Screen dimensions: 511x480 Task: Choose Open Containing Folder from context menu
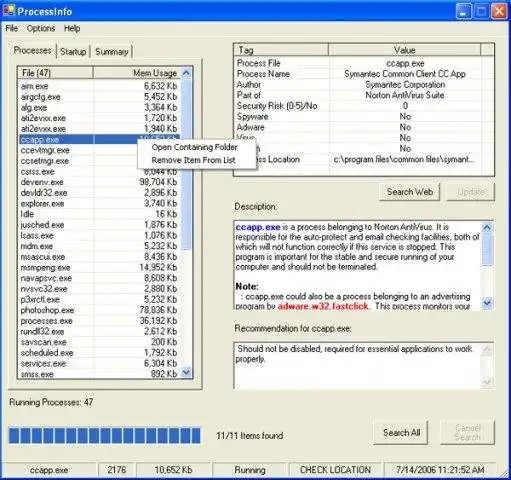tap(194, 147)
